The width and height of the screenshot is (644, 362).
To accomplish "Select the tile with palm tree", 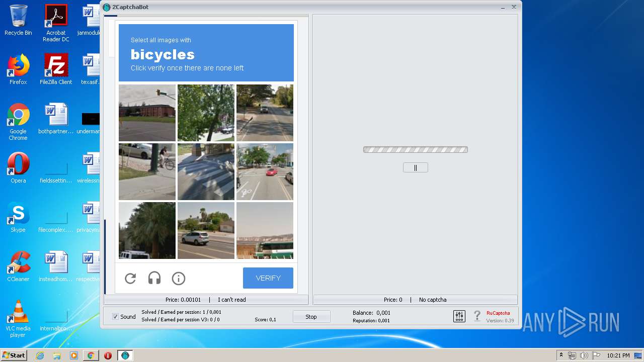I will click(147, 230).
